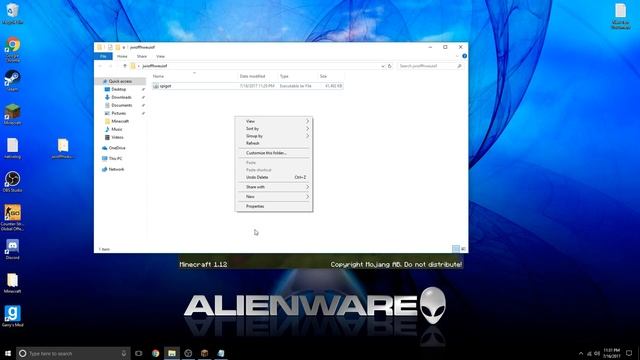Click the OBS taskbar icon

(x=188, y=353)
